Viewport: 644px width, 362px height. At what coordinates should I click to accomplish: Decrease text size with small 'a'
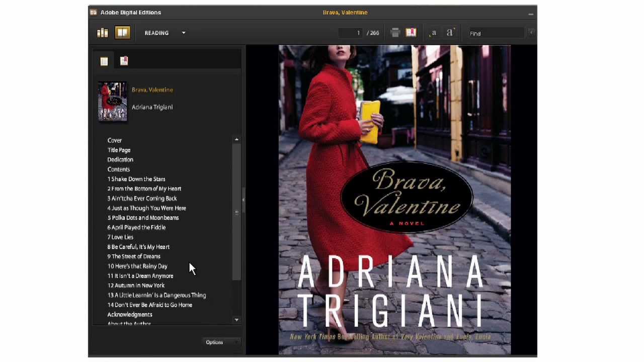click(433, 33)
